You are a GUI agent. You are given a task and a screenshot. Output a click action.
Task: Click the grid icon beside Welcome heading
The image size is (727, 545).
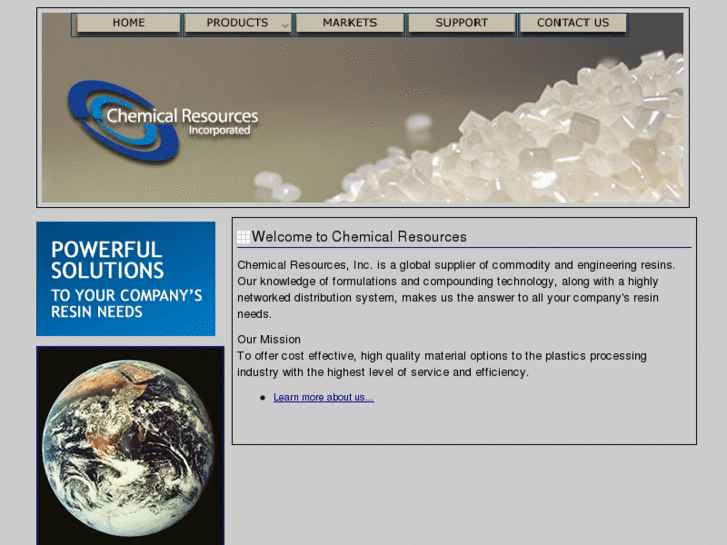pyautogui.click(x=243, y=237)
